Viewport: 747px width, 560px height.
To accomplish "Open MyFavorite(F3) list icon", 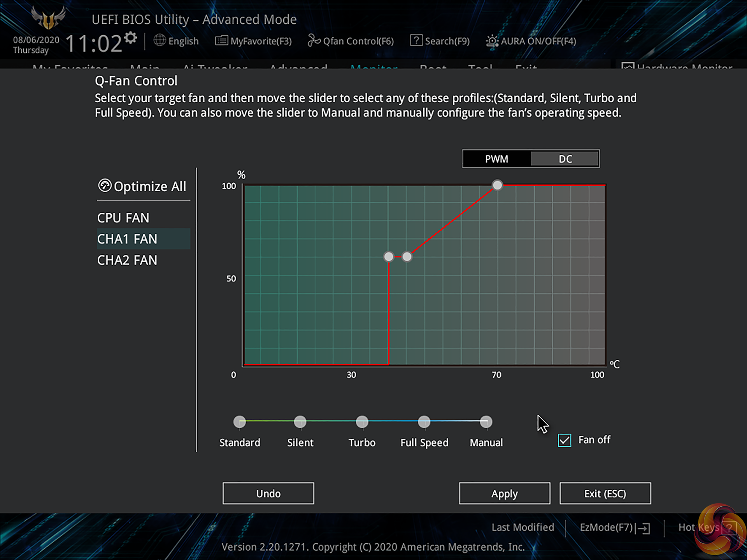I will [x=221, y=40].
